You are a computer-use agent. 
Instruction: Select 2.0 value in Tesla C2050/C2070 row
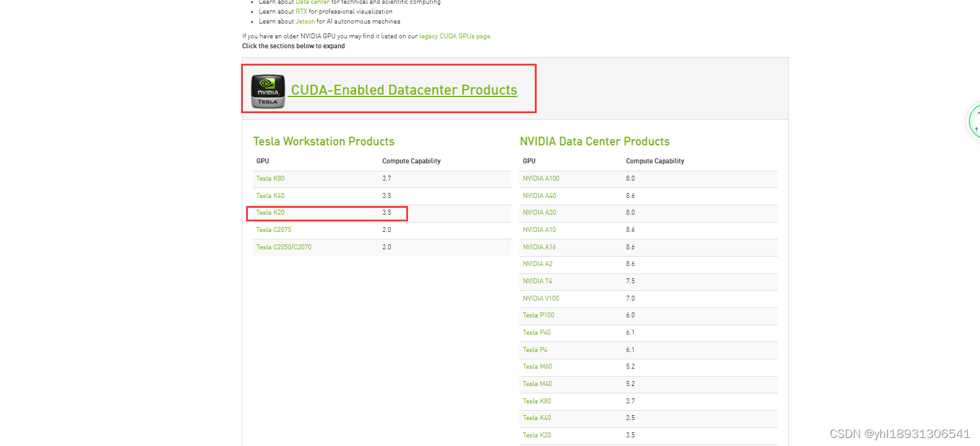[386, 247]
